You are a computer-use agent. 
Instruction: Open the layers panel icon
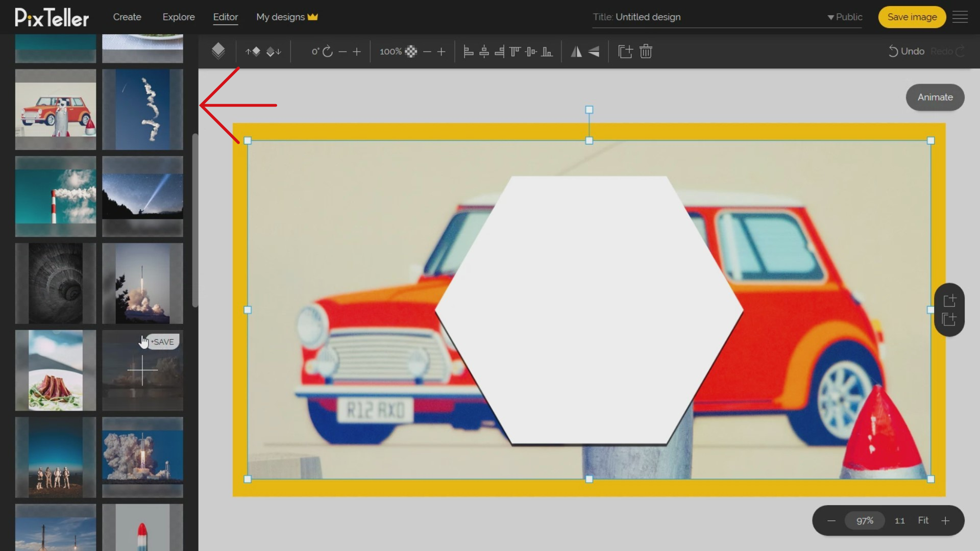(218, 51)
